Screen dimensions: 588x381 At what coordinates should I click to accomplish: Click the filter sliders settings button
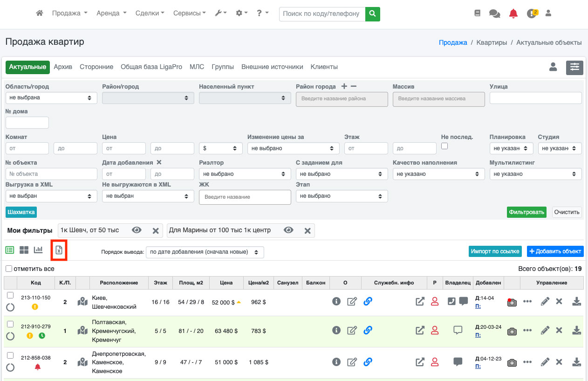[574, 68]
